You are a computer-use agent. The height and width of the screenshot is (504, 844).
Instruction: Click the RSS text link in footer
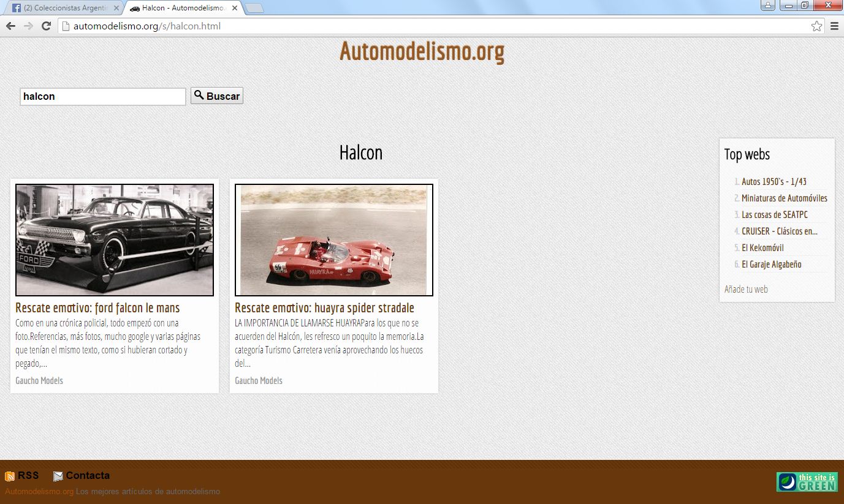pos(28,476)
